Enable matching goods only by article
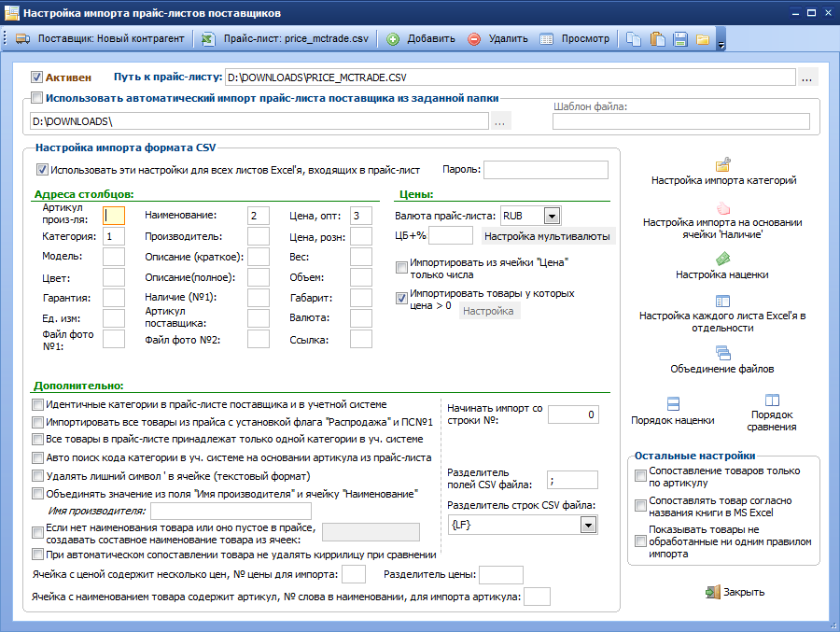 pos(640,475)
